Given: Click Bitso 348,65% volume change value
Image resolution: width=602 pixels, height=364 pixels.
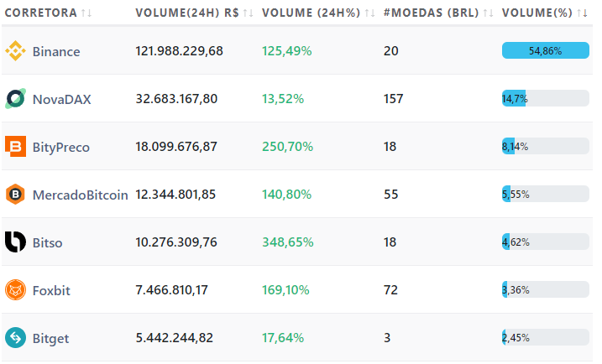Looking at the screenshot, I should [288, 242].
